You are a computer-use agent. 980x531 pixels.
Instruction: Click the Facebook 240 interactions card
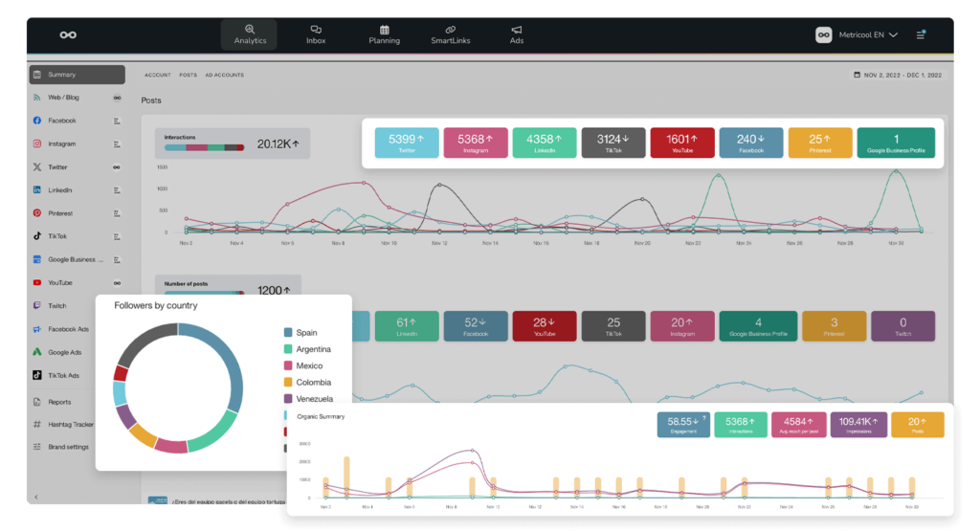[x=751, y=143]
